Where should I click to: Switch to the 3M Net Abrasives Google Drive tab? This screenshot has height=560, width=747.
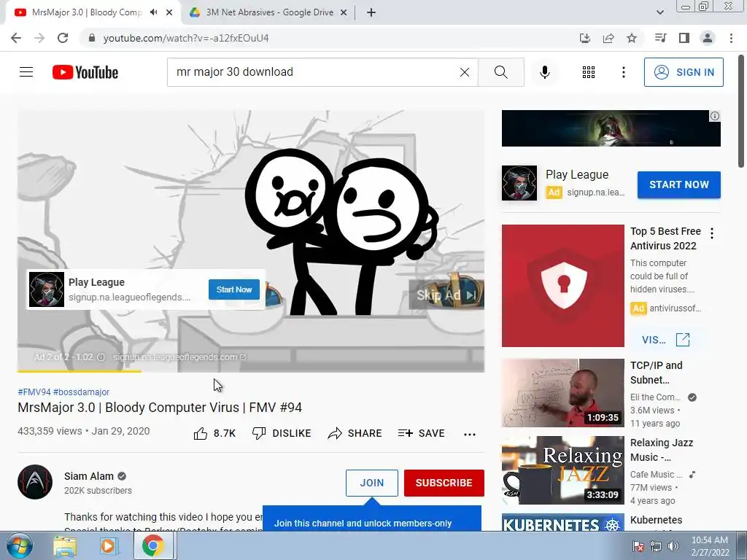coord(268,12)
